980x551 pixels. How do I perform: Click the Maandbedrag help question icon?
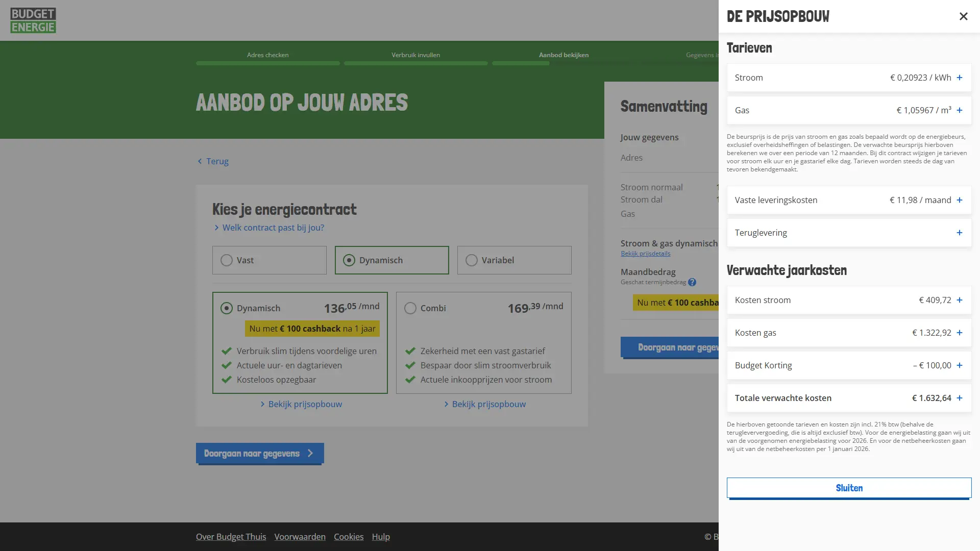(692, 282)
